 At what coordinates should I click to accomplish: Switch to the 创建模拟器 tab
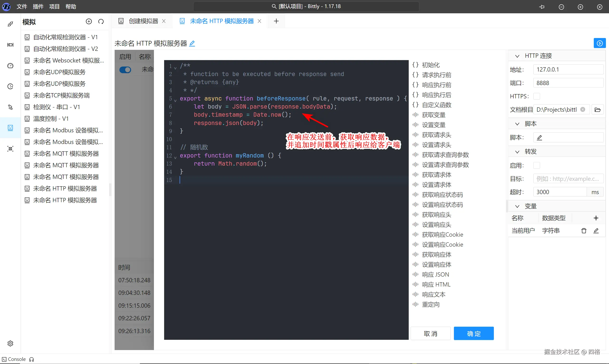[x=143, y=21]
